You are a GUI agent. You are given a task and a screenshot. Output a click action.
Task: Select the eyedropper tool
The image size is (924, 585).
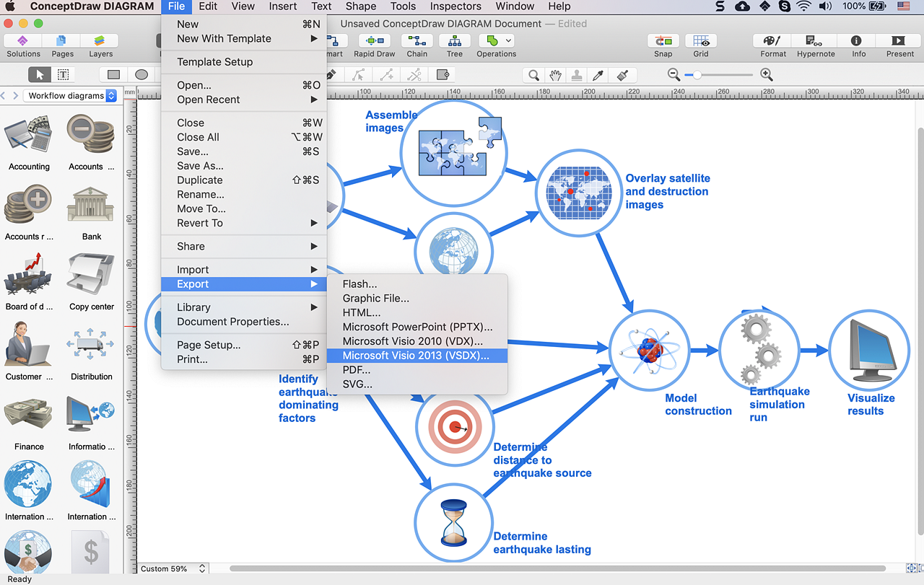[598, 74]
